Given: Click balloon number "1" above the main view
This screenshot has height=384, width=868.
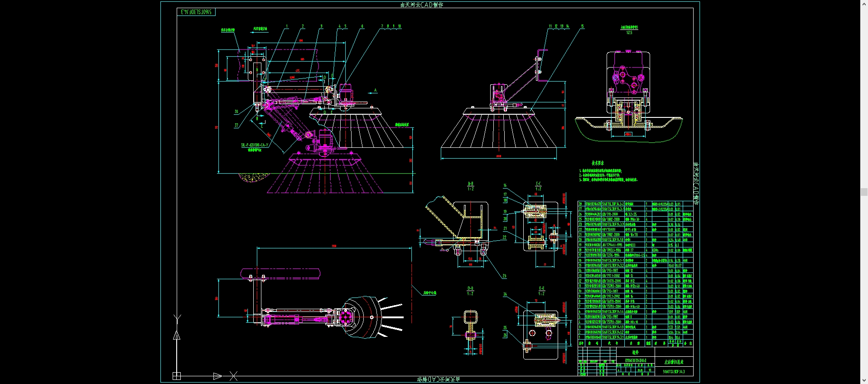Looking at the screenshot, I should coord(287,26).
